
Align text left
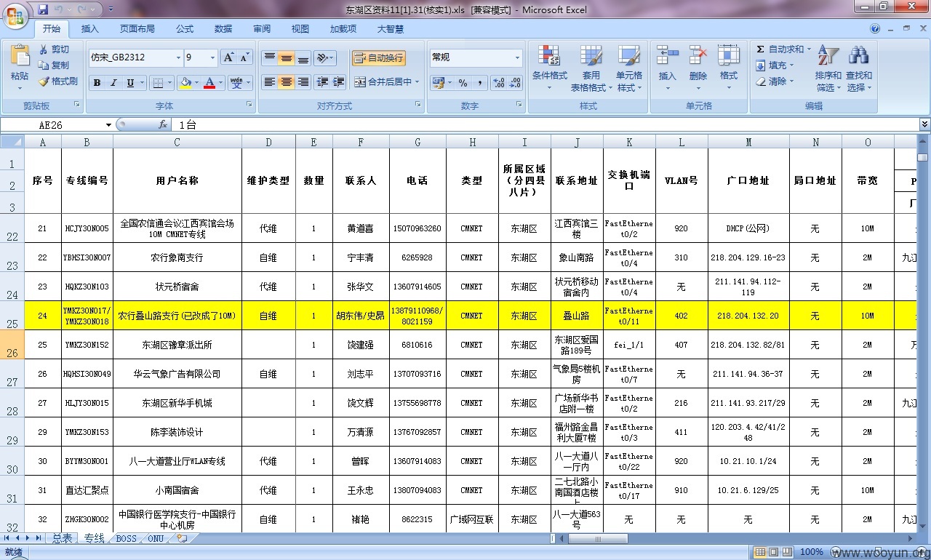pyautogui.click(x=270, y=82)
